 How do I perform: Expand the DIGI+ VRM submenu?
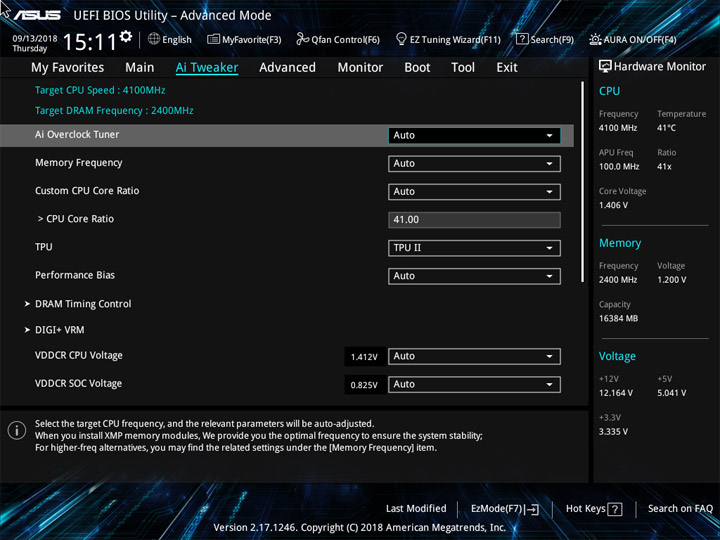point(60,330)
